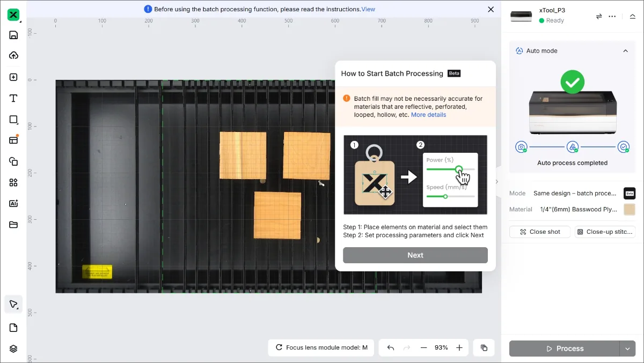
Task: Click the Close shot button
Action: point(540,232)
